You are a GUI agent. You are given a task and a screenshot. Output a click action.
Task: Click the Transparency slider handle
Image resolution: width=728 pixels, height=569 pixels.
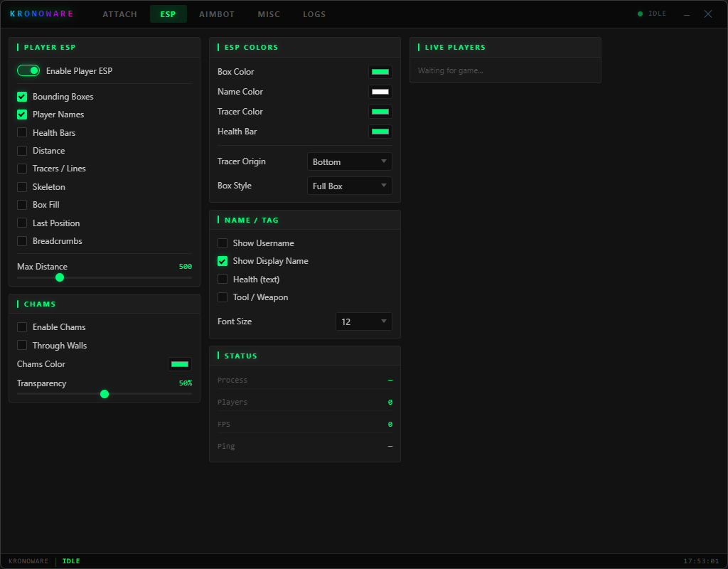click(x=105, y=394)
